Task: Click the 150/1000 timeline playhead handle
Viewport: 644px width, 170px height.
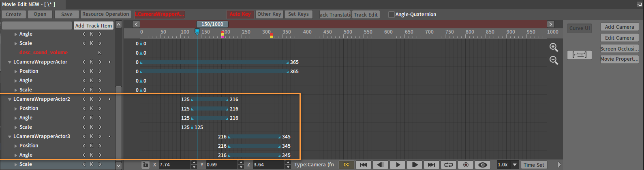Action: pyautogui.click(x=212, y=24)
